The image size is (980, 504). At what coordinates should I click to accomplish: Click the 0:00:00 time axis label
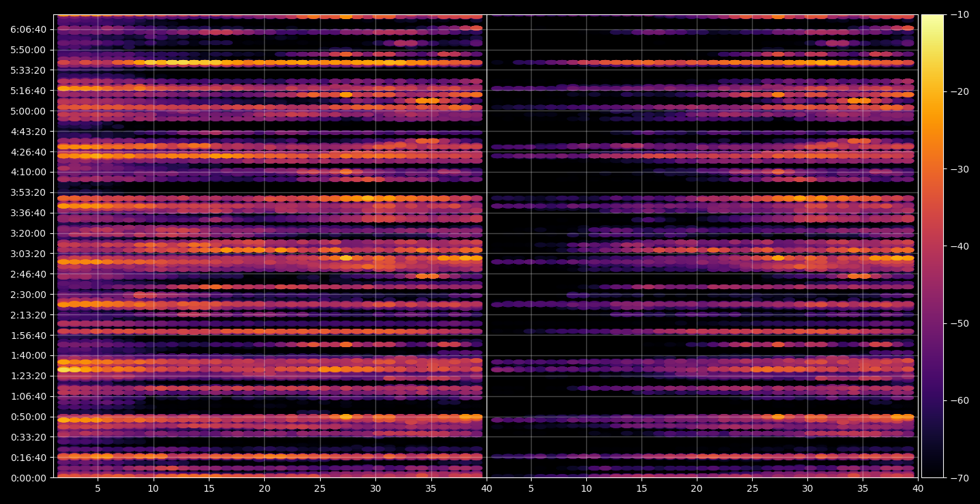tap(29, 478)
